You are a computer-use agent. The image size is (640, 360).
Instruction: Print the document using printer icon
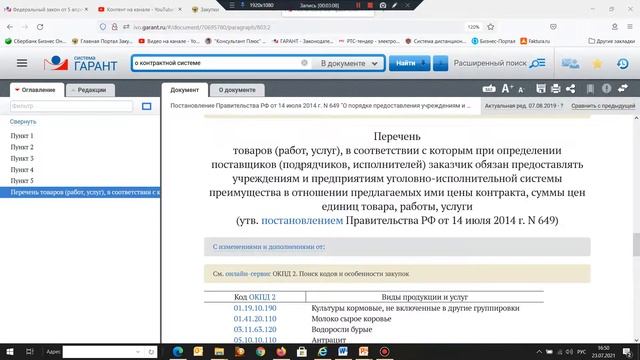pyautogui.click(x=556, y=89)
